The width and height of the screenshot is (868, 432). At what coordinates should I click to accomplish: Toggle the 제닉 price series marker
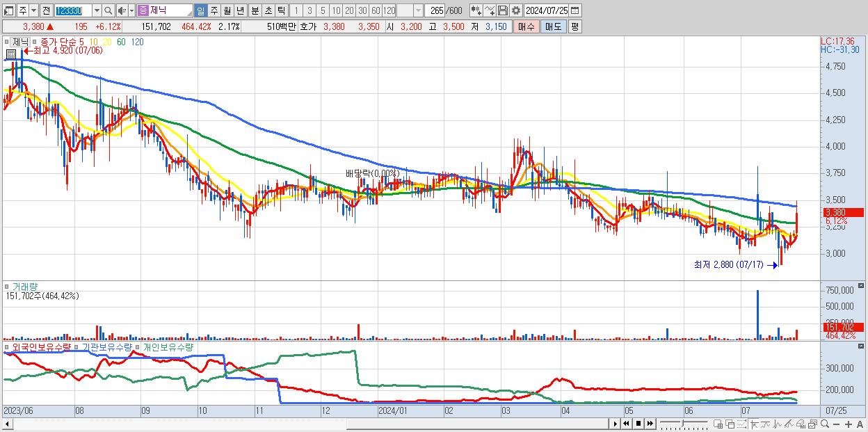click(x=8, y=42)
